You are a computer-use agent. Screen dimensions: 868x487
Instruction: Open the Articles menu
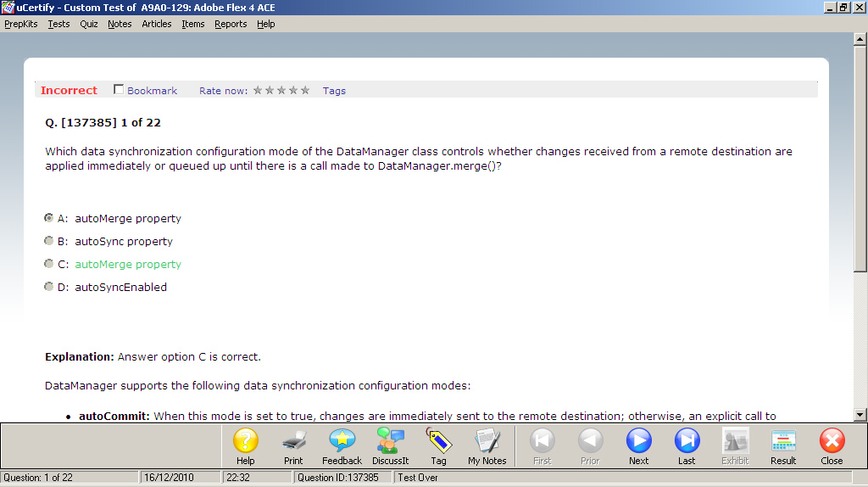tap(157, 24)
